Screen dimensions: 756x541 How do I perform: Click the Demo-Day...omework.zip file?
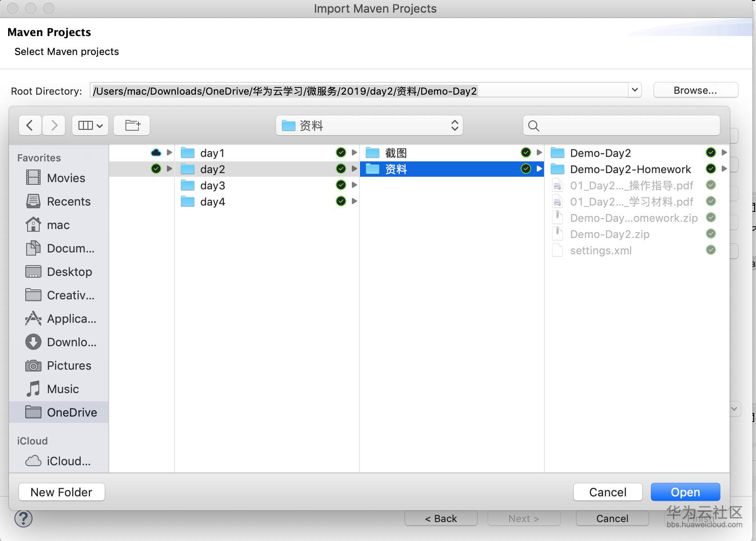(637, 218)
